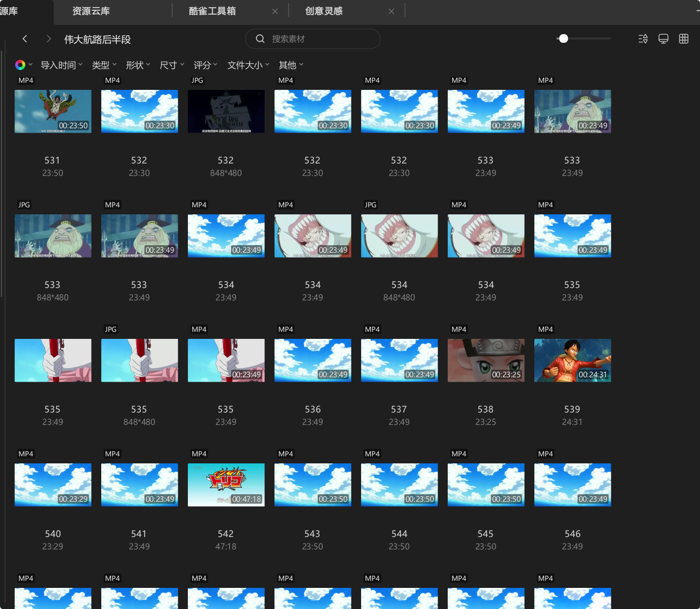Go forward with the right arrow

(49, 39)
